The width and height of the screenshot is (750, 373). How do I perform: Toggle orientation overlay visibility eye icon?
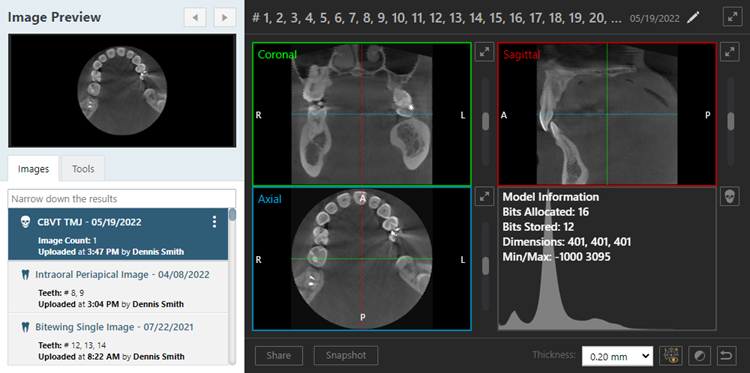[671, 356]
